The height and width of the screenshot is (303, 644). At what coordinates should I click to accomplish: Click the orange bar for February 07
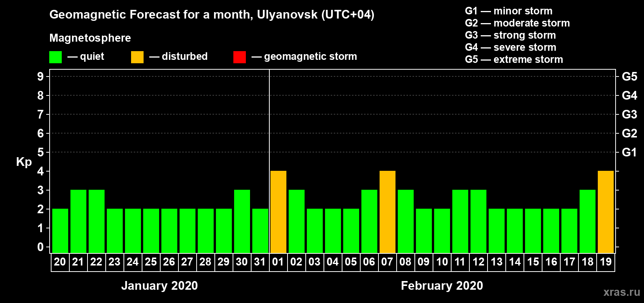[388, 212]
